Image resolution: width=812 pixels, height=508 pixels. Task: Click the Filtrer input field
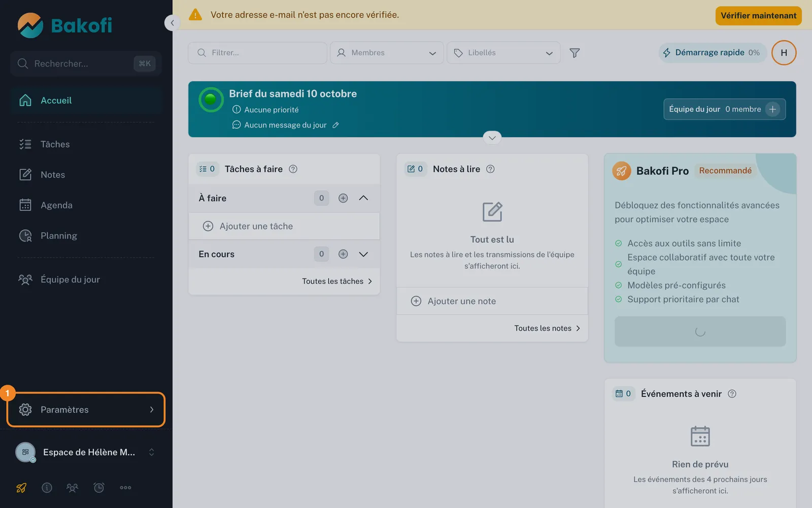tap(257, 53)
